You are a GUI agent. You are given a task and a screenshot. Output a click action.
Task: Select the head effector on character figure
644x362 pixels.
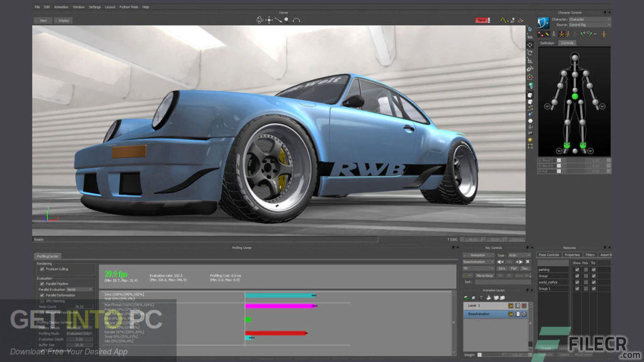(575, 57)
